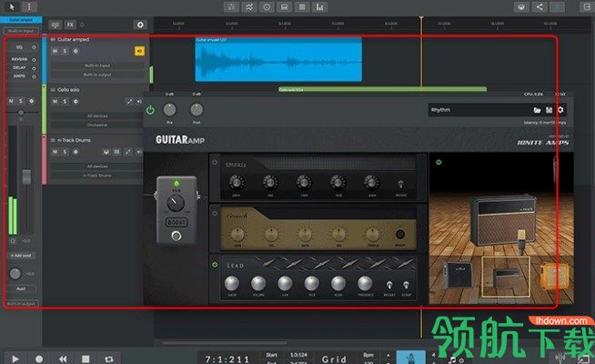This screenshot has width=595, height=364.
Task: Click the metronome clock toolbar icon
Action: (x=267, y=7)
